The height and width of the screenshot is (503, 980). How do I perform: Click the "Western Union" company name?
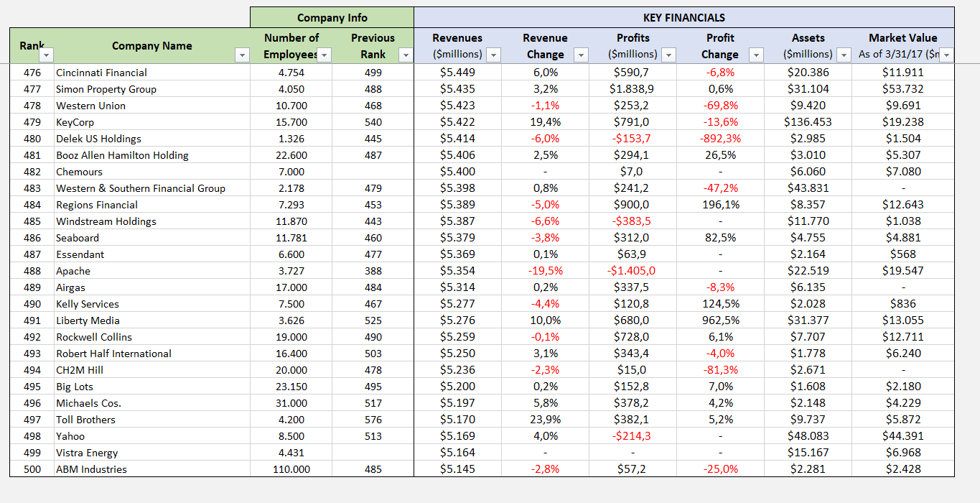pyautogui.click(x=91, y=106)
